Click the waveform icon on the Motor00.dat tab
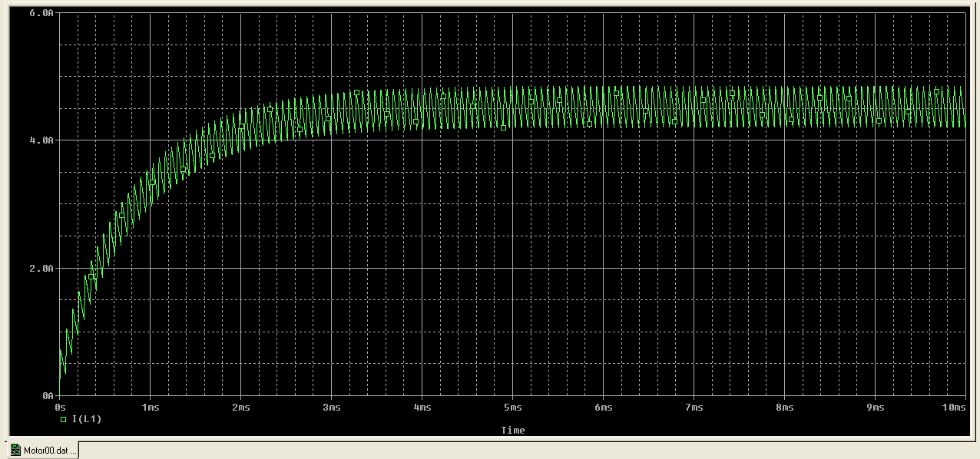The width and height of the screenshot is (980, 459). point(15,451)
